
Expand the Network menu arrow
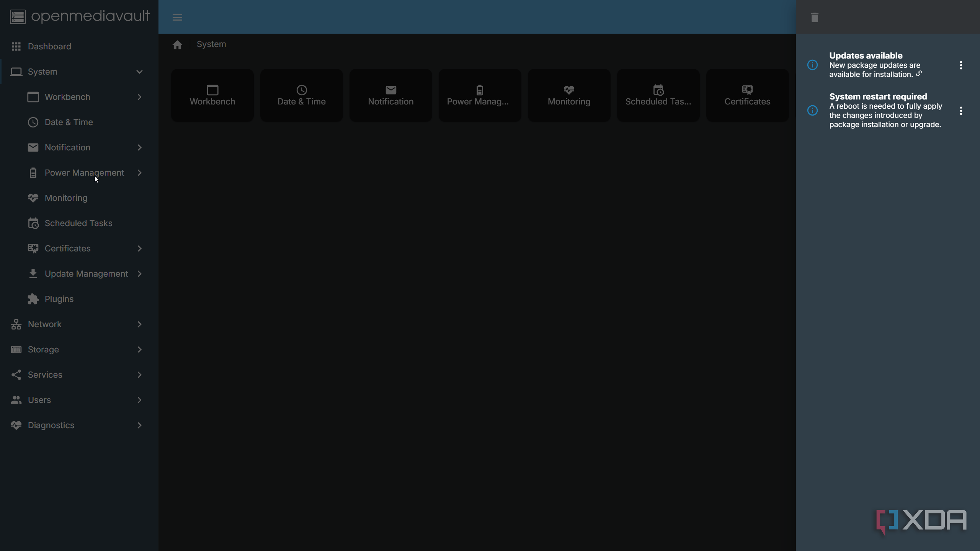pos(139,324)
